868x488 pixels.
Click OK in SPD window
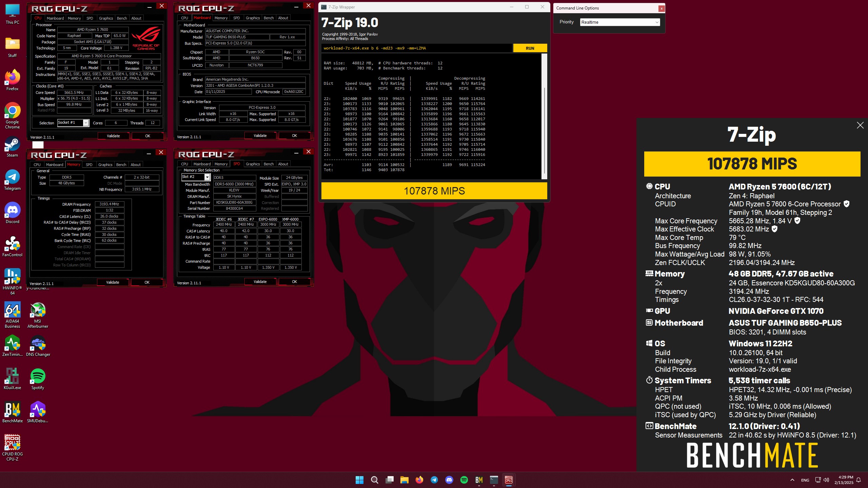tap(294, 282)
